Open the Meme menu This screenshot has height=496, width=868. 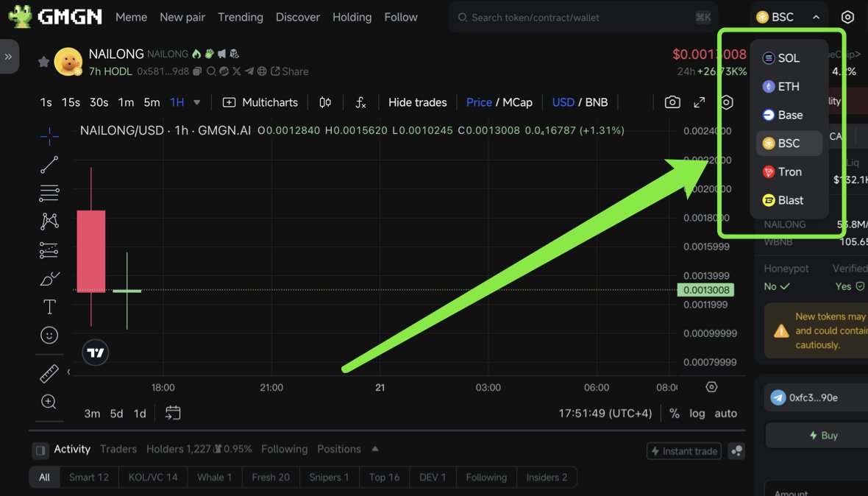[x=131, y=17]
